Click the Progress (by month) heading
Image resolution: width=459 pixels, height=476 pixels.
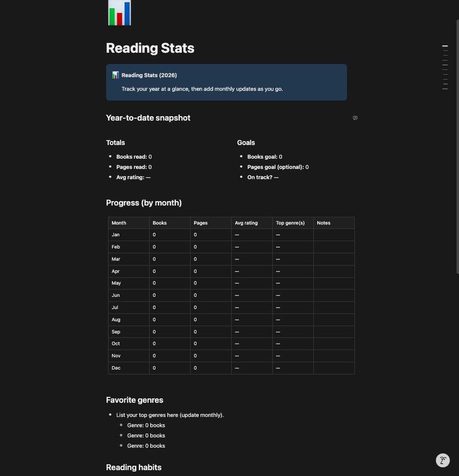[x=144, y=203]
